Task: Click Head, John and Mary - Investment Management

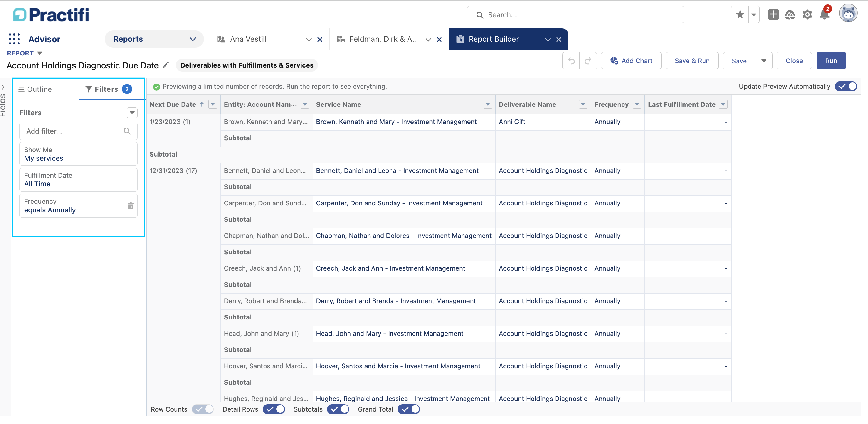Action: [390, 334]
